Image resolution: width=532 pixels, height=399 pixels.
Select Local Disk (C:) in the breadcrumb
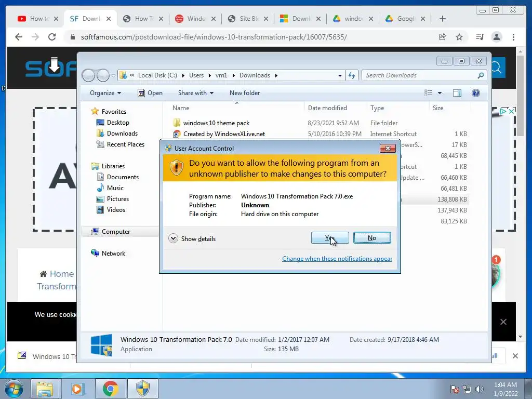(157, 75)
